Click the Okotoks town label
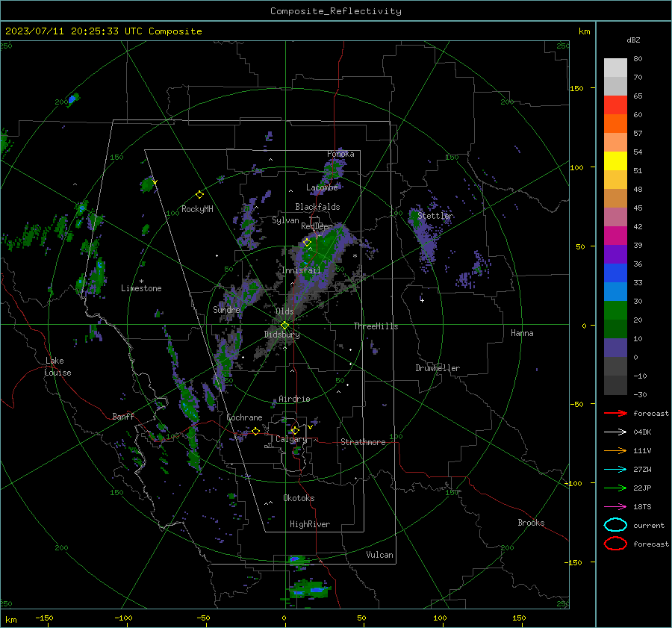 click(299, 498)
